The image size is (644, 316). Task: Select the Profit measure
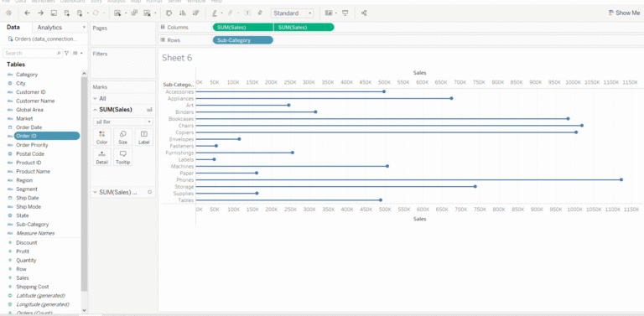tap(23, 251)
